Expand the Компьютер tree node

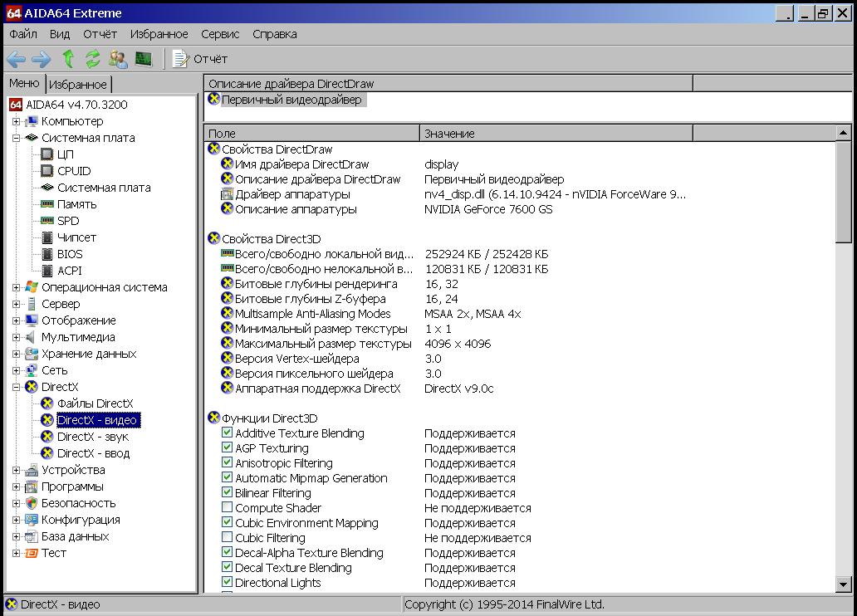[x=16, y=121]
